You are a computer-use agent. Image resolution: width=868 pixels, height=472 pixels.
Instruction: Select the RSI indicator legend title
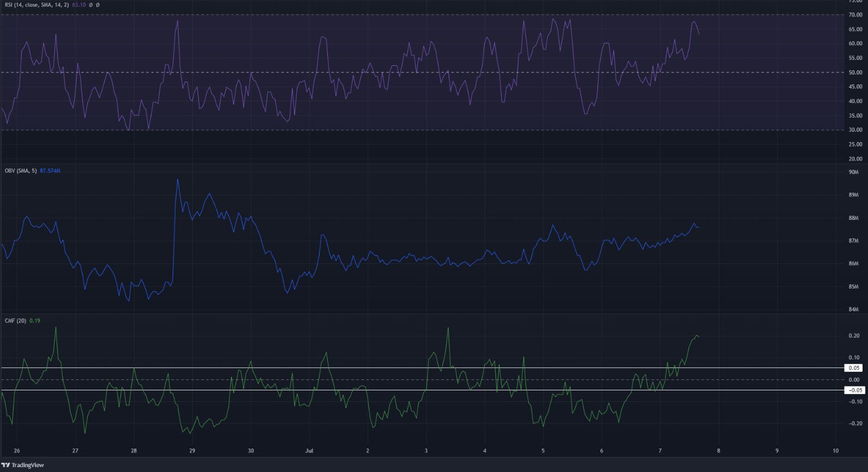click(35, 4)
